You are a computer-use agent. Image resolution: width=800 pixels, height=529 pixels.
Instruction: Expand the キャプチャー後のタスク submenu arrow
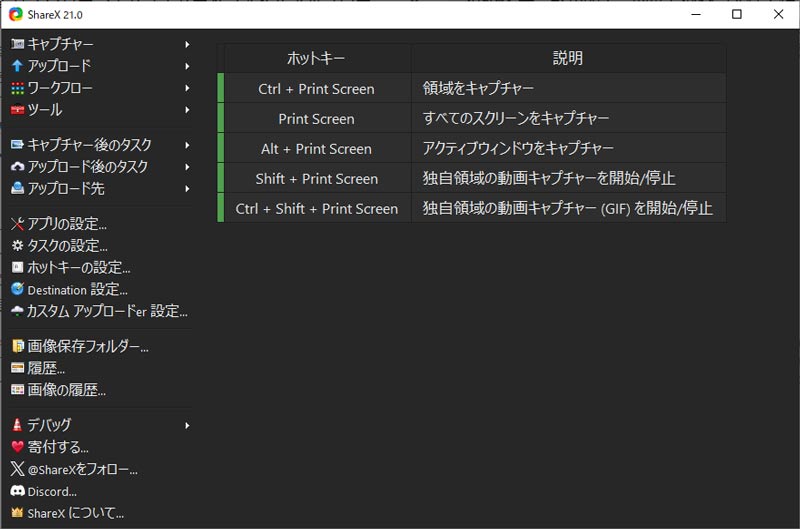click(187, 145)
